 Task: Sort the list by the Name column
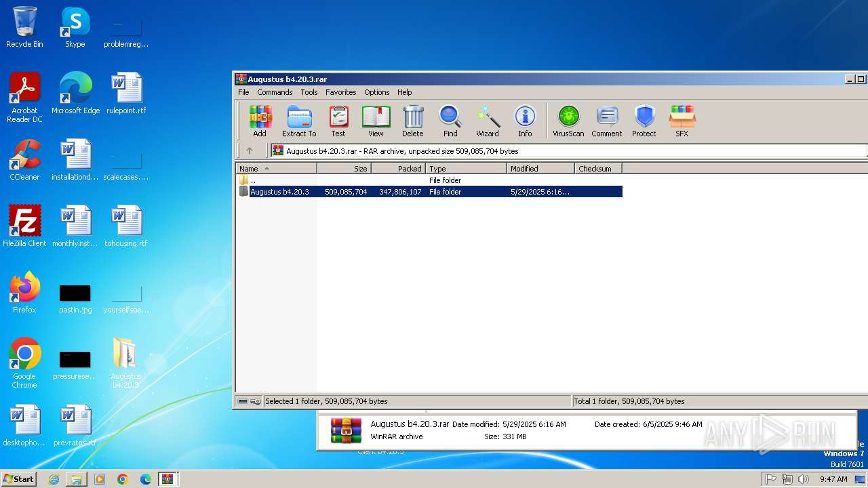(276, 169)
